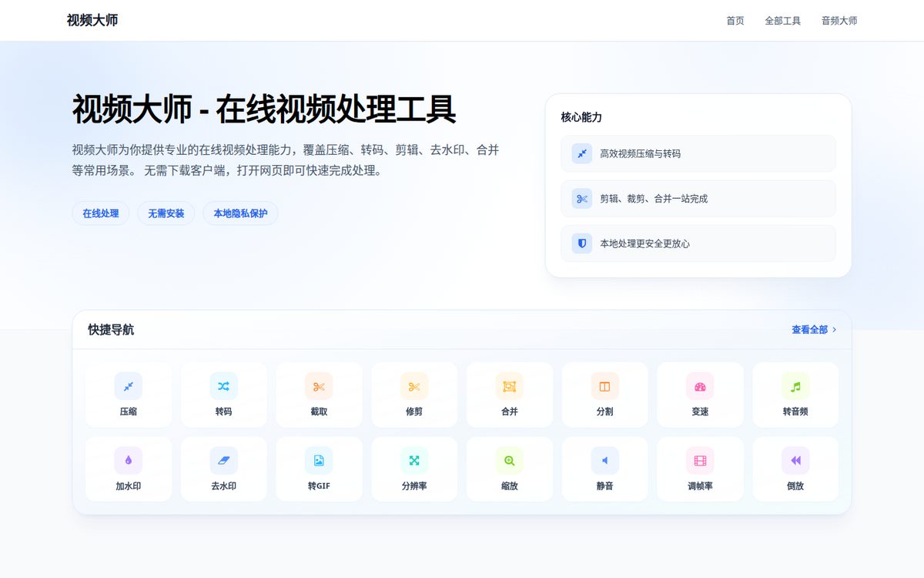Screen dimensions: 924x578
Task: Click the 修剪 label text
Action: coord(414,412)
